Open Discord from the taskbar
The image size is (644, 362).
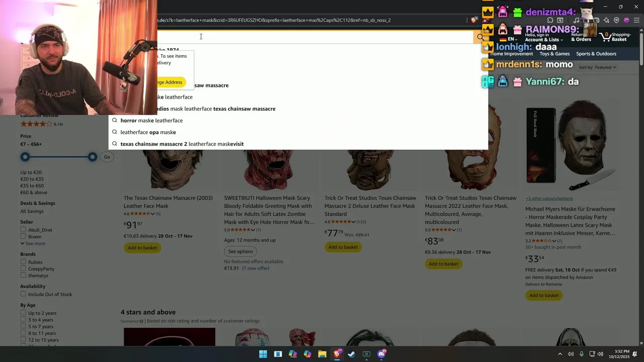click(x=381, y=354)
